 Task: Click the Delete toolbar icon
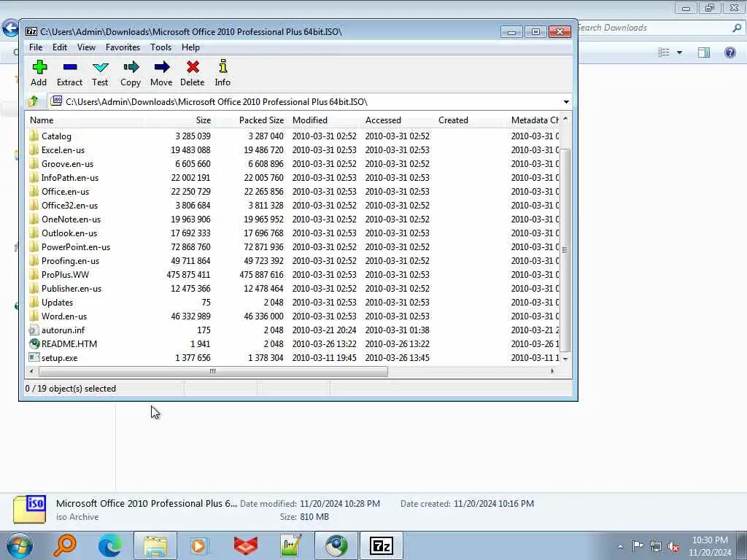pyautogui.click(x=193, y=66)
